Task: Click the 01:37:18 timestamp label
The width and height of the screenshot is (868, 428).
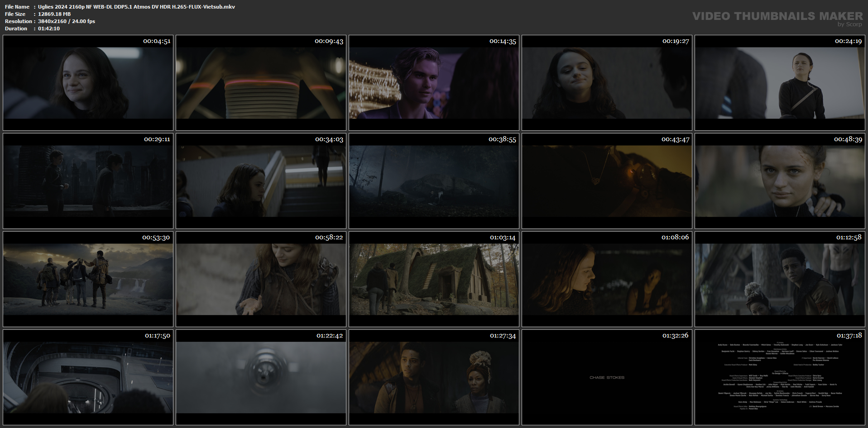Action: pyautogui.click(x=849, y=336)
